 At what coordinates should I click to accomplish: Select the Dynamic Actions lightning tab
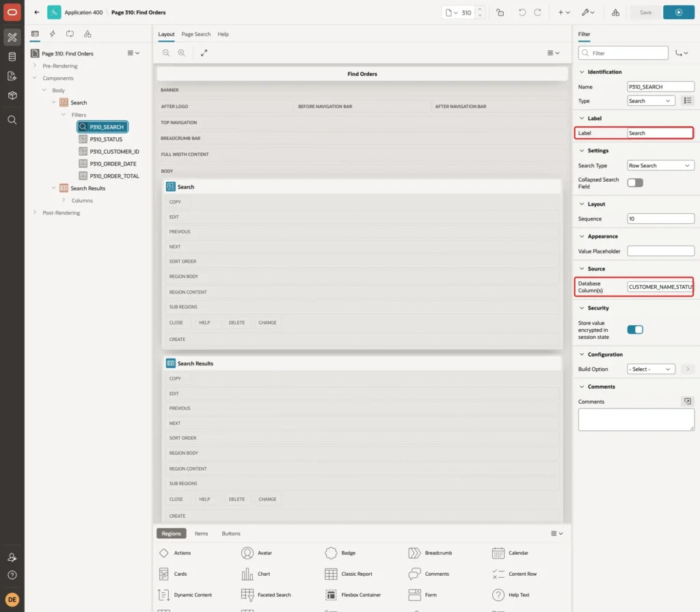pos(52,34)
